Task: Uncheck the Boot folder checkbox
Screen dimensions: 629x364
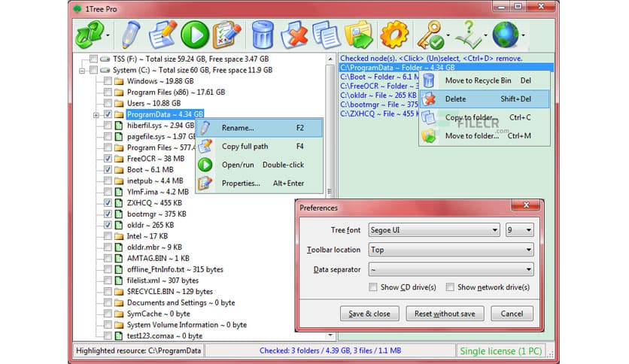Action: (108, 169)
